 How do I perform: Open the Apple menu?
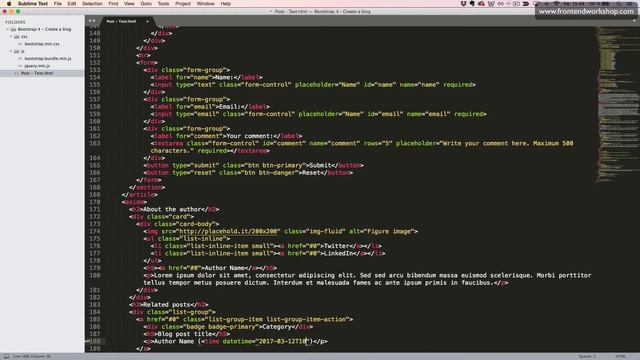(x=9, y=4)
